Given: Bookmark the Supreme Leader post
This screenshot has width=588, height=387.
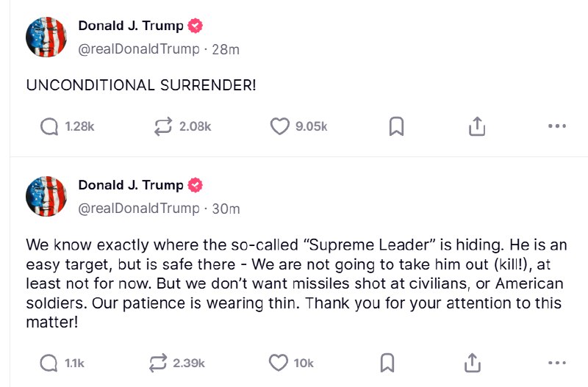Looking at the screenshot, I should pos(387,363).
